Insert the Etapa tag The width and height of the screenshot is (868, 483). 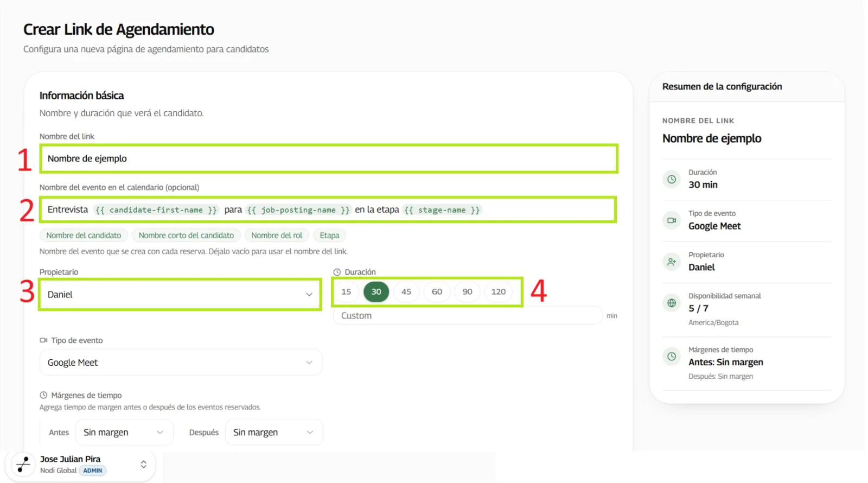[x=329, y=236]
